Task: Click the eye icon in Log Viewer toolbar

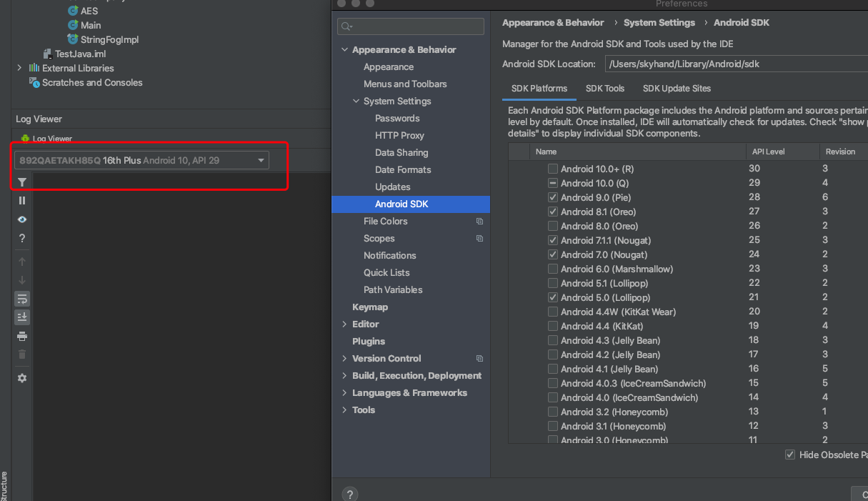Action: [x=22, y=219]
